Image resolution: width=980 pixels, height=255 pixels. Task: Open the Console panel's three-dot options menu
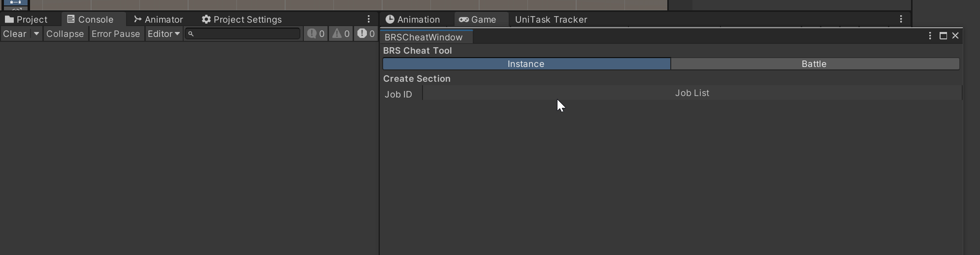coord(368,19)
